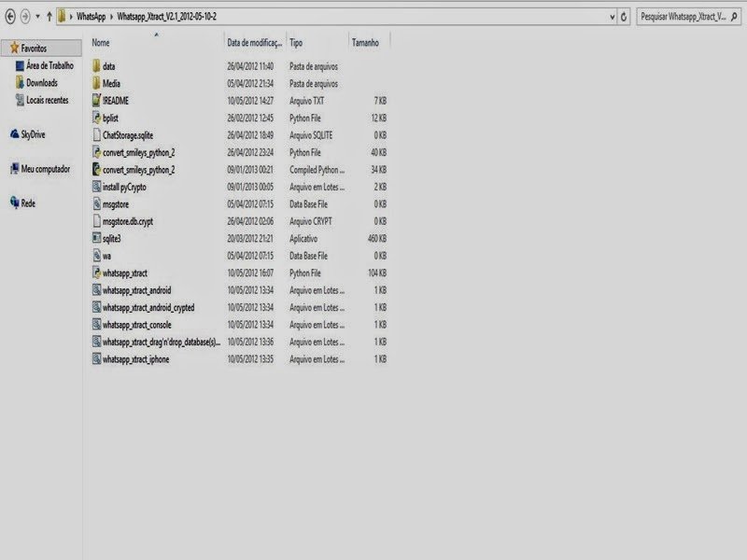Click Arquivo CRYPT type cell

(311, 221)
